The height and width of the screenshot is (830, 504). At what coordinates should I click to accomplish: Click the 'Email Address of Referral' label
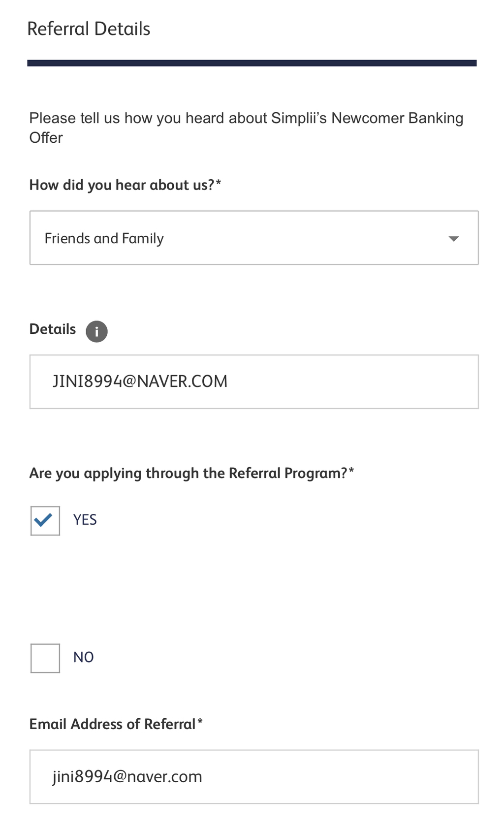pos(112,724)
